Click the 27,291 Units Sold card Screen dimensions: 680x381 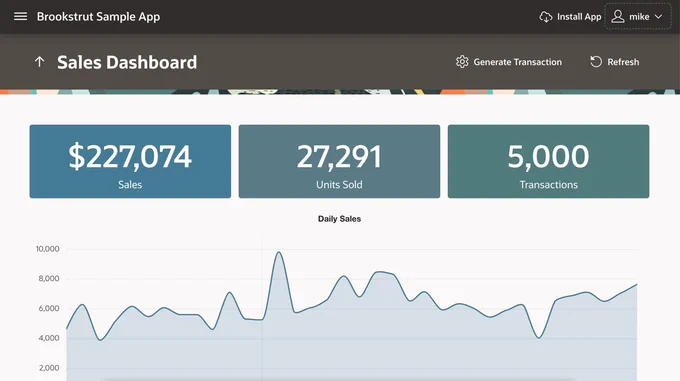(339, 161)
